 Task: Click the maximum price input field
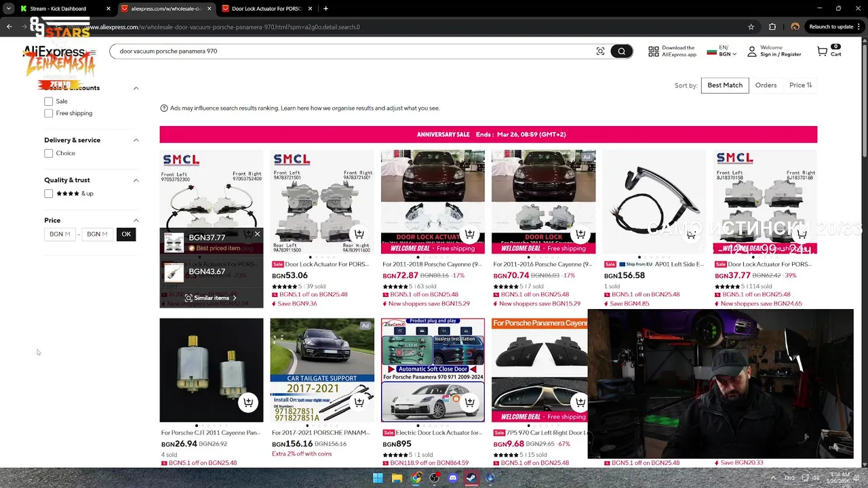point(97,235)
